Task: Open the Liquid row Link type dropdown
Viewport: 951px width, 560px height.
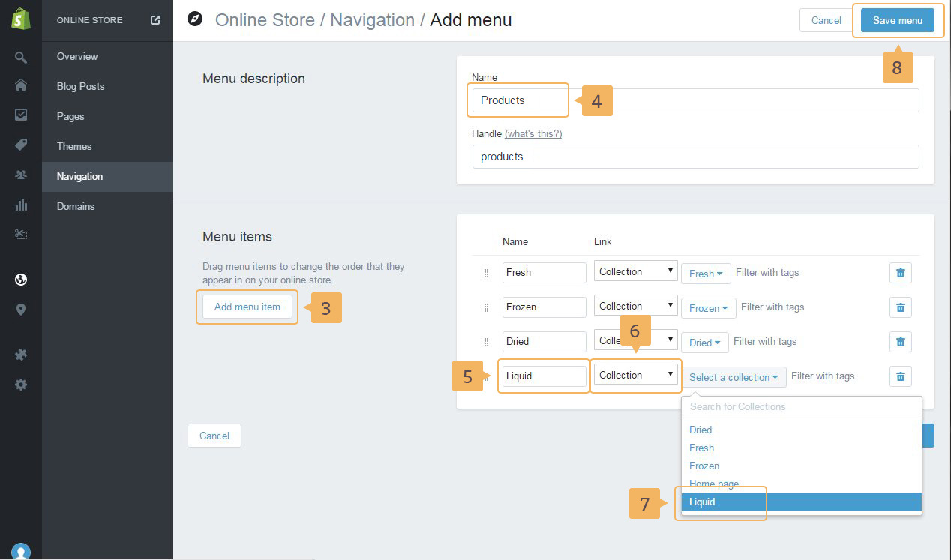Action: pos(635,375)
